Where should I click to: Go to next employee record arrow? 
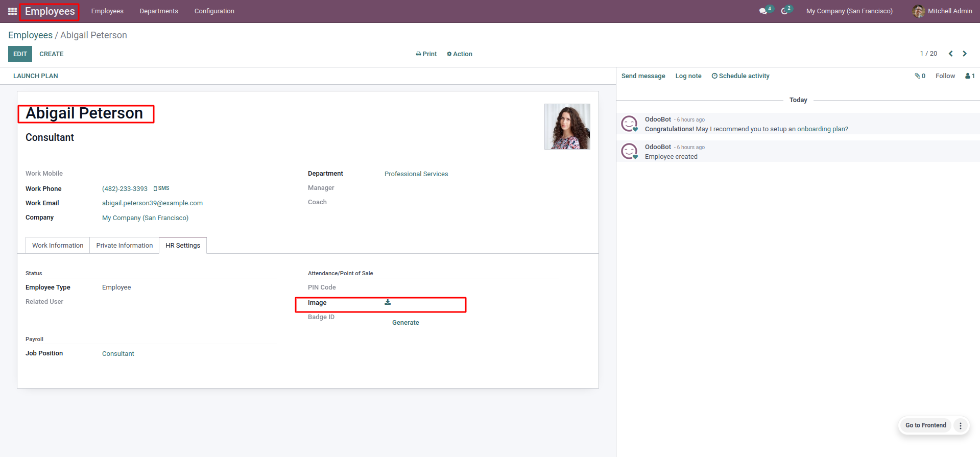point(965,54)
